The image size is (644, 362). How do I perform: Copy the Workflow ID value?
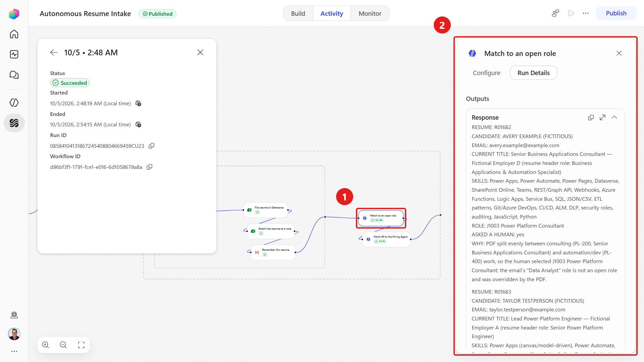point(150,167)
